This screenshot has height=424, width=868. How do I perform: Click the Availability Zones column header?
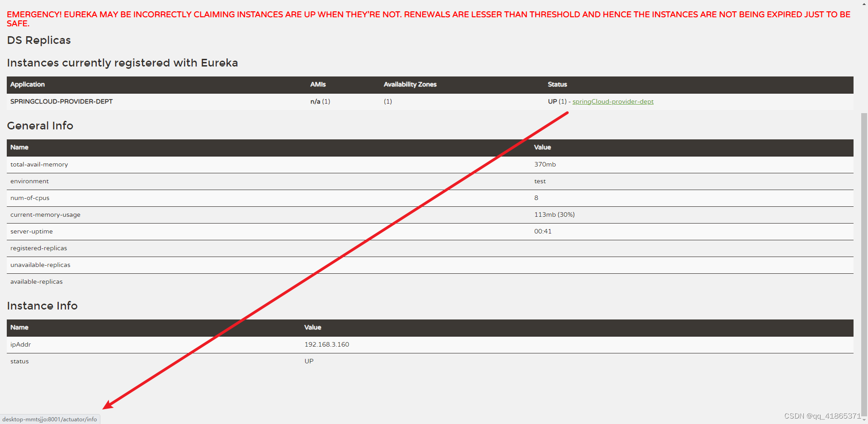[410, 85]
